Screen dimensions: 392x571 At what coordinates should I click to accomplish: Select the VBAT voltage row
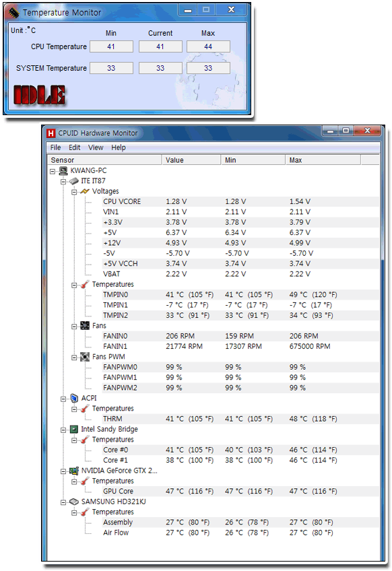pos(240,274)
